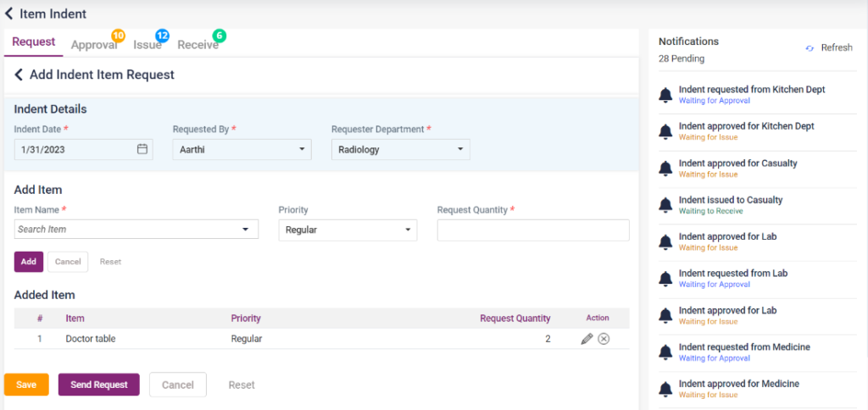868x410 pixels.
Task: Click pencil edit icon for Doctor table
Action: point(587,339)
